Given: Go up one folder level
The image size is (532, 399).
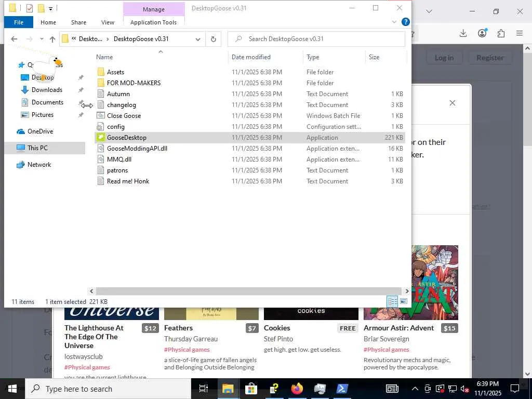Looking at the screenshot, I should click(x=52, y=39).
